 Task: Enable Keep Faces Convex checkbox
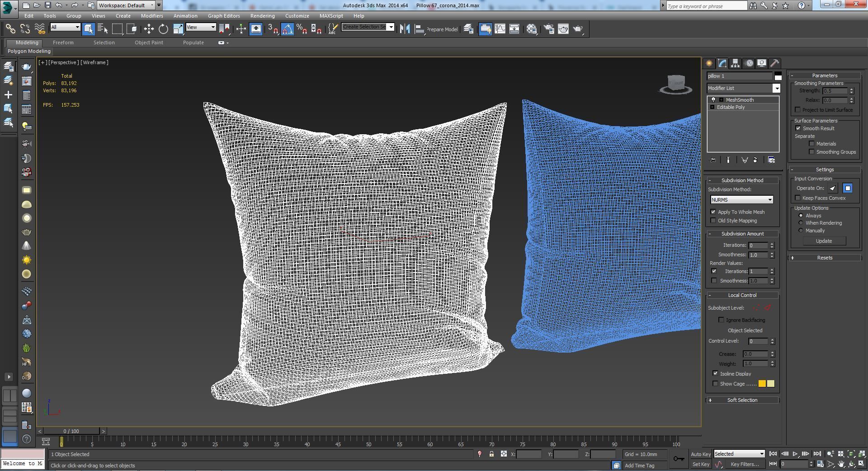click(x=798, y=198)
